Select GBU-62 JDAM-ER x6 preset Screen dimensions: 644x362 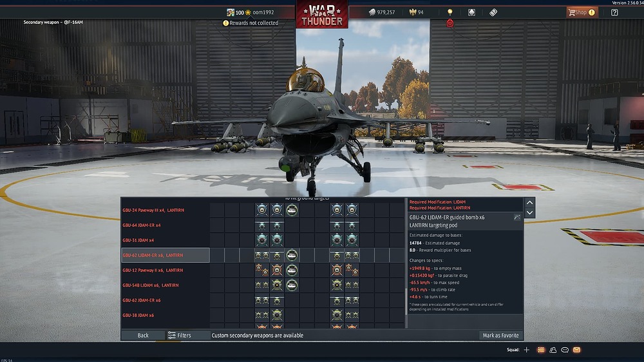166,300
